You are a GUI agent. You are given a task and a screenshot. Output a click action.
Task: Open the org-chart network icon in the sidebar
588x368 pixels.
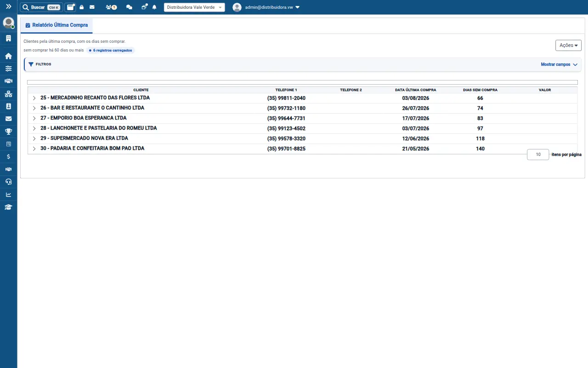8,94
